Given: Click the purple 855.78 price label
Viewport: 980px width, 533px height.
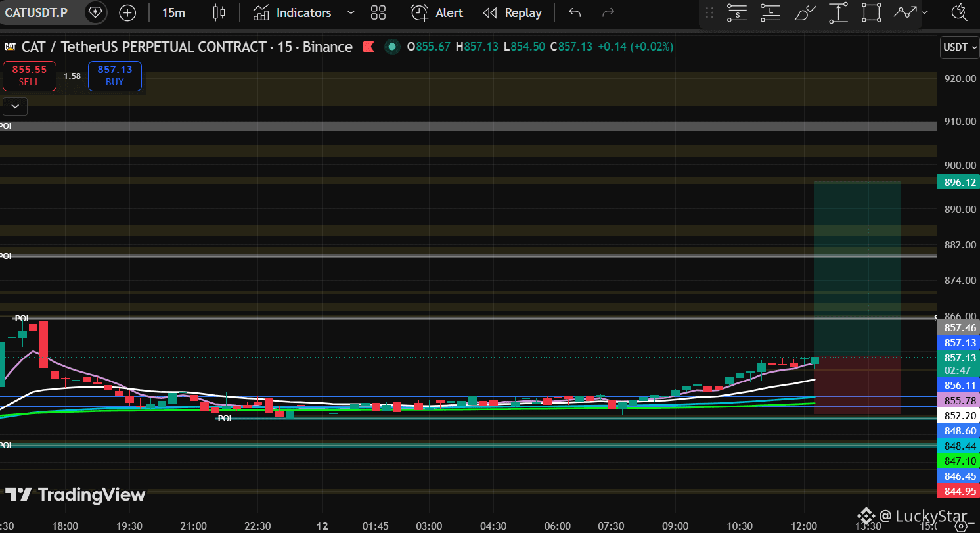Looking at the screenshot, I should click(x=960, y=400).
